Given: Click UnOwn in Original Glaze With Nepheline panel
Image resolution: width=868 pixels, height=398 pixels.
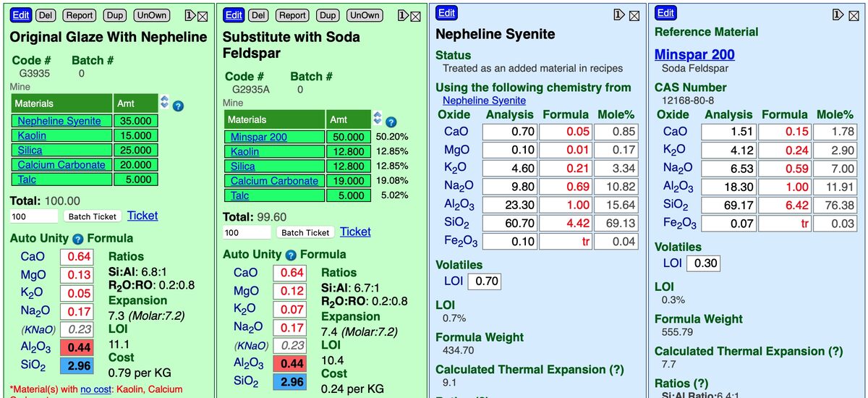Looking at the screenshot, I should click(x=151, y=14).
